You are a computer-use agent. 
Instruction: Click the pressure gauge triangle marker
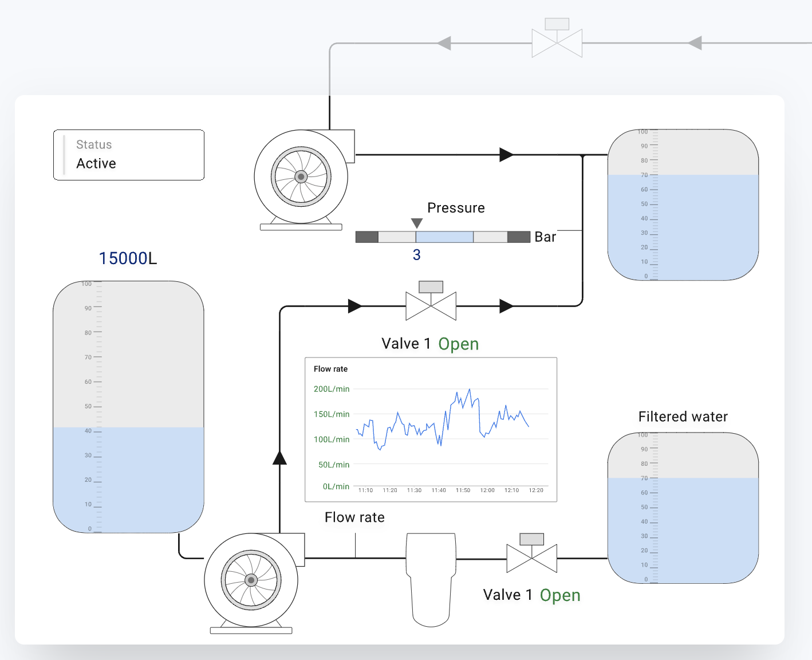(417, 223)
